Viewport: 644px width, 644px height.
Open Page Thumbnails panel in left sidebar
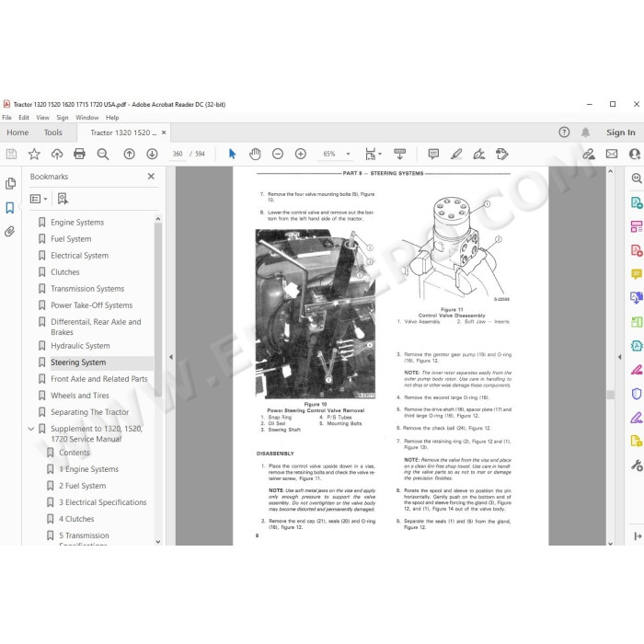[x=10, y=183]
